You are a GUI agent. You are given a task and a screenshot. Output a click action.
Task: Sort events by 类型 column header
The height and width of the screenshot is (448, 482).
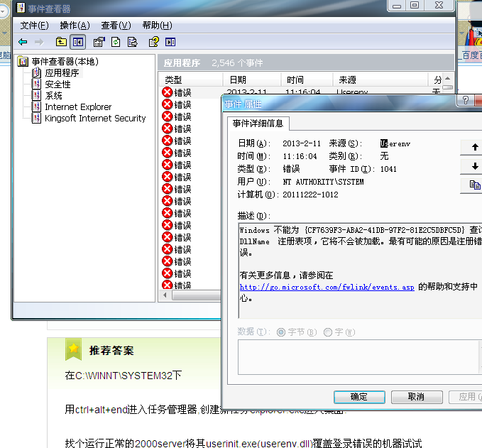click(x=190, y=80)
